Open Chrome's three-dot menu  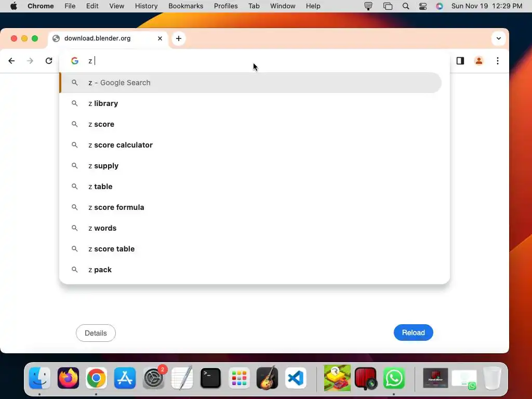click(497, 61)
